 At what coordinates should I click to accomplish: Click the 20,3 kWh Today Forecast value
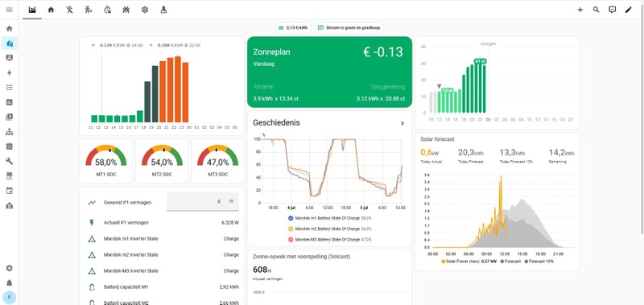tap(471, 153)
